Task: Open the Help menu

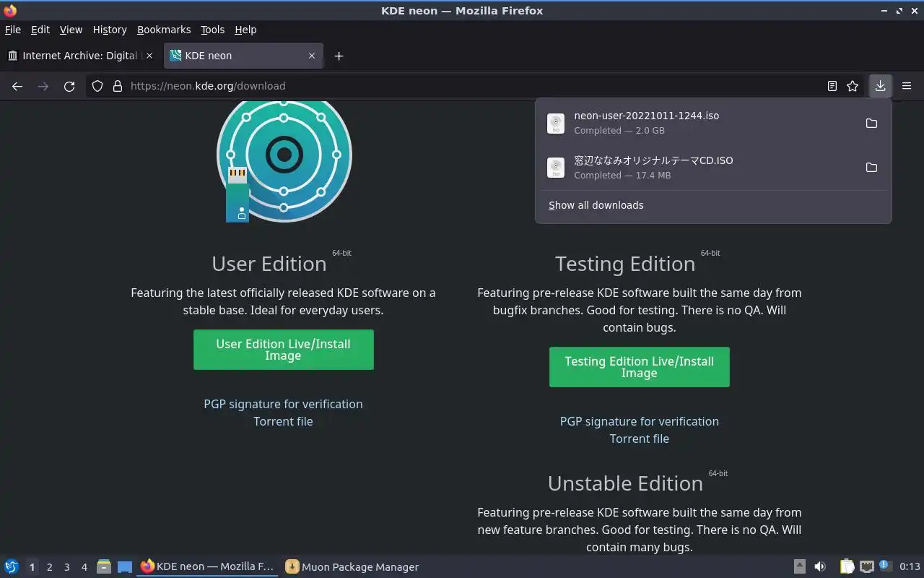Action: coord(245,30)
